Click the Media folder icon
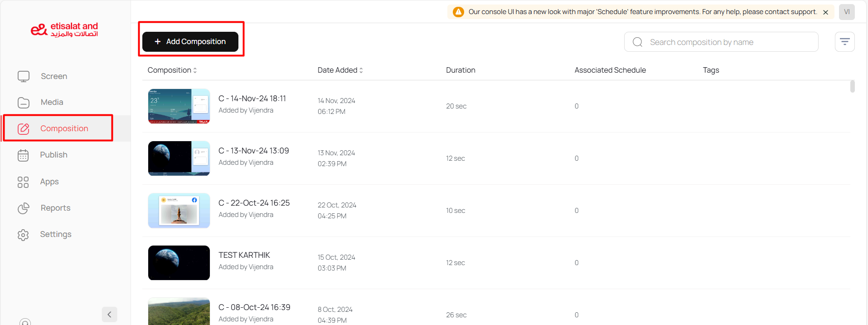Screen dimensions: 868x325 24,103
